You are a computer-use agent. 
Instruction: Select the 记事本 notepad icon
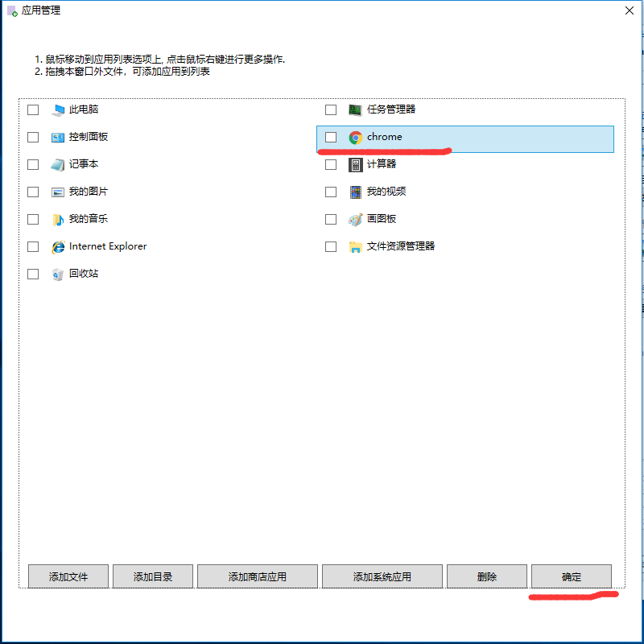58,165
